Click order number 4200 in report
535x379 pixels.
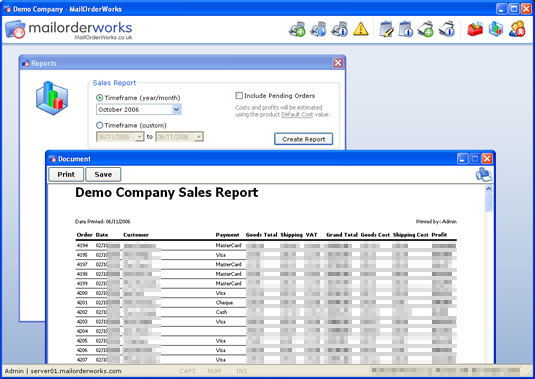(x=82, y=293)
